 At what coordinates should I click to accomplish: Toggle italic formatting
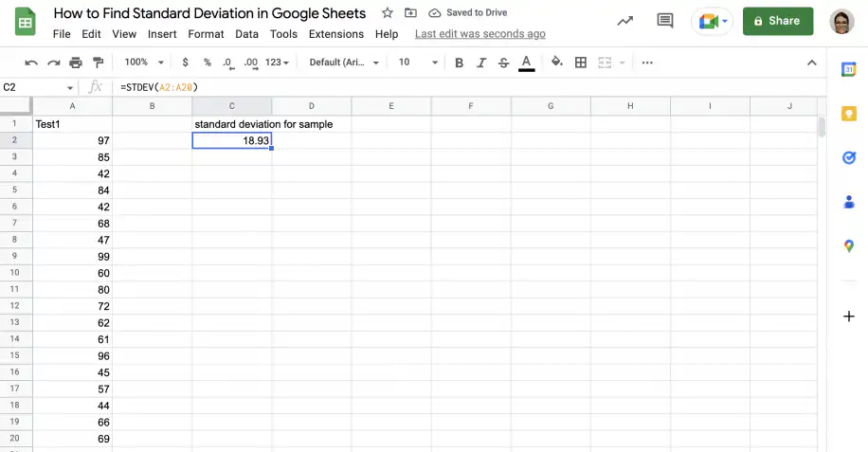click(481, 63)
